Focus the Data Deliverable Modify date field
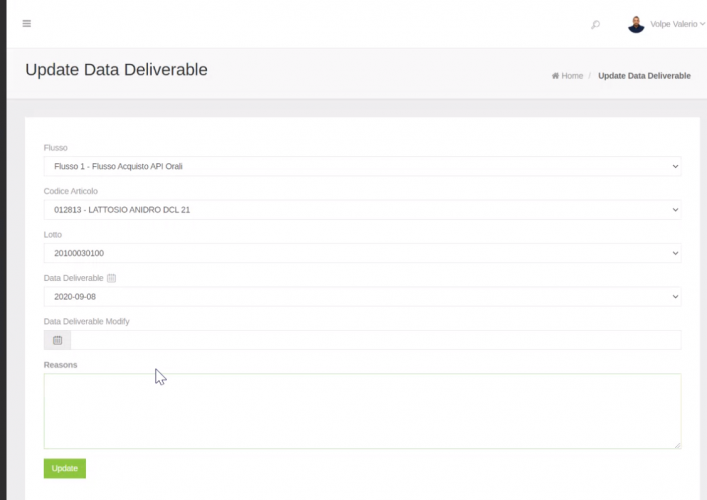 pyautogui.click(x=376, y=340)
